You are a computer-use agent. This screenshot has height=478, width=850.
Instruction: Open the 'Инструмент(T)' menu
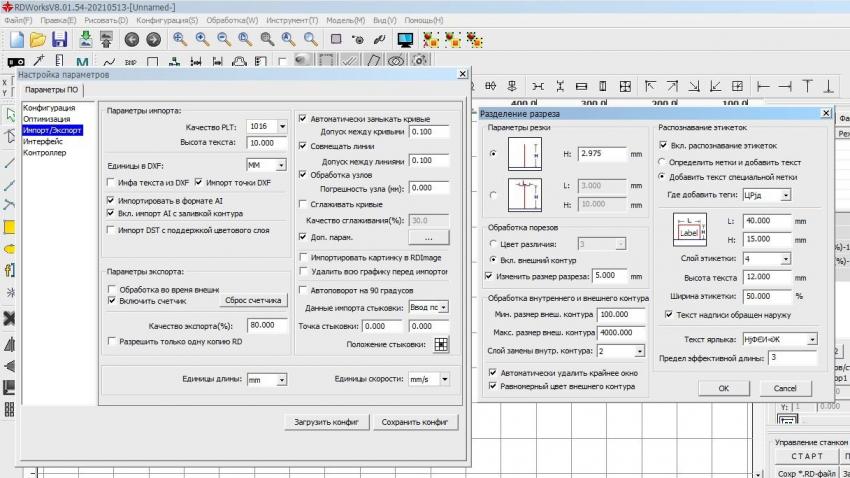pos(292,20)
